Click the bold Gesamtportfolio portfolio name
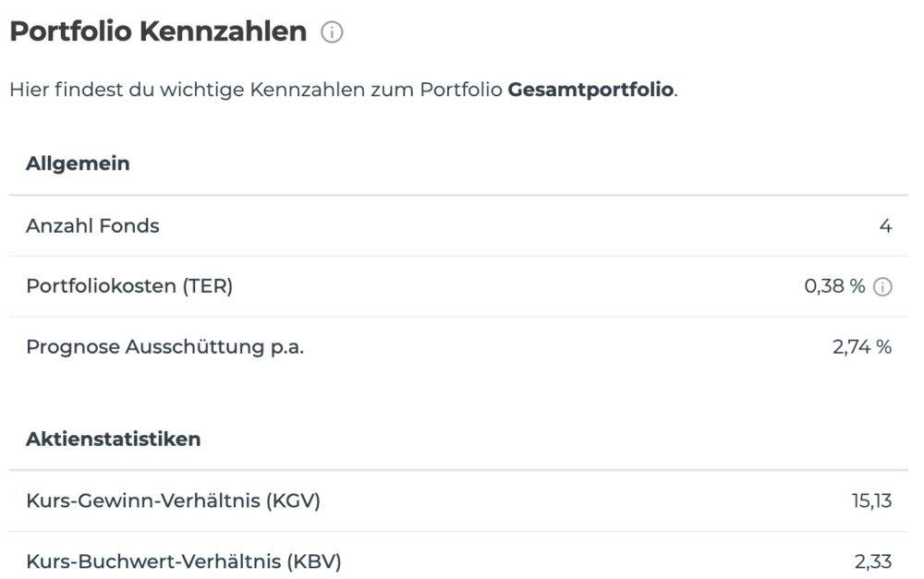Screen dimensions: 924x579 (x=590, y=90)
